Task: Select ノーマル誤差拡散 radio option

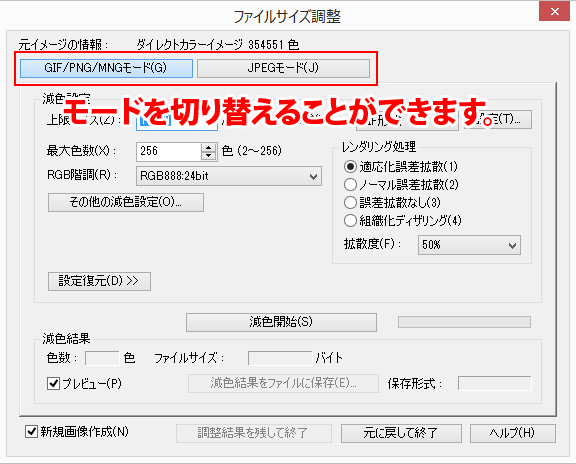Action: pyautogui.click(x=350, y=184)
